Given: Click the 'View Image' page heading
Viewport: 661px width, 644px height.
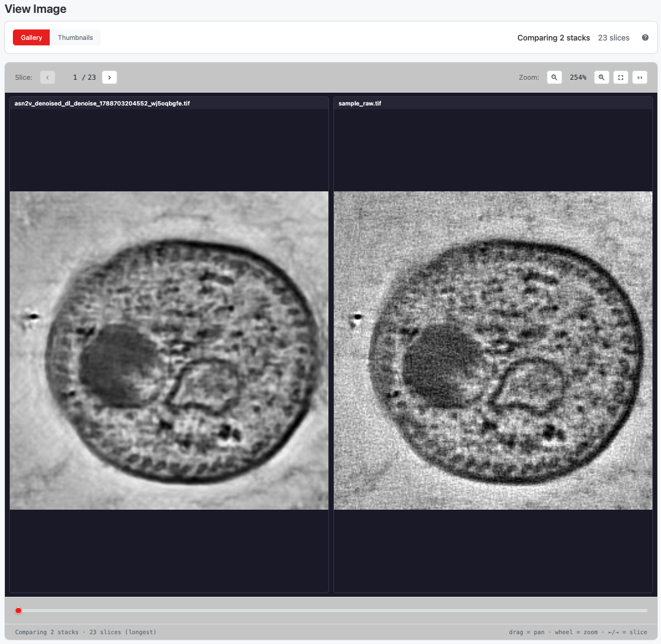Looking at the screenshot, I should (36, 9).
